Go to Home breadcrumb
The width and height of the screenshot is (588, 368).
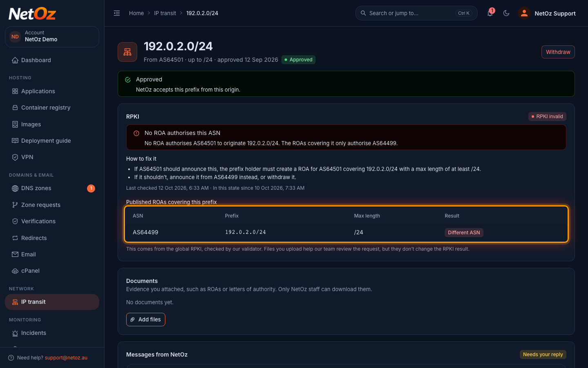pyautogui.click(x=136, y=13)
